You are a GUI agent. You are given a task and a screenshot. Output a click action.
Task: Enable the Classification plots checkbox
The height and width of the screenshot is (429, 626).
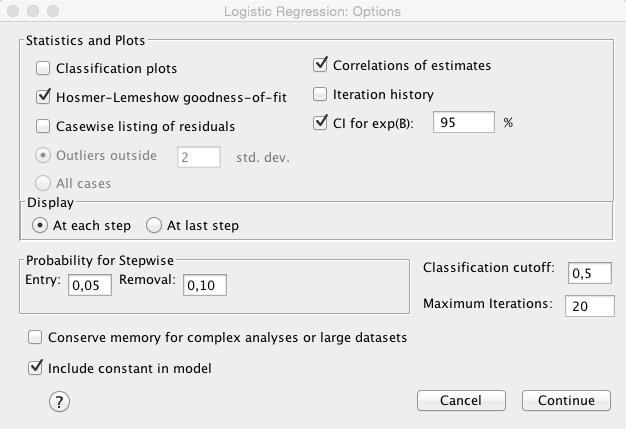[43, 68]
